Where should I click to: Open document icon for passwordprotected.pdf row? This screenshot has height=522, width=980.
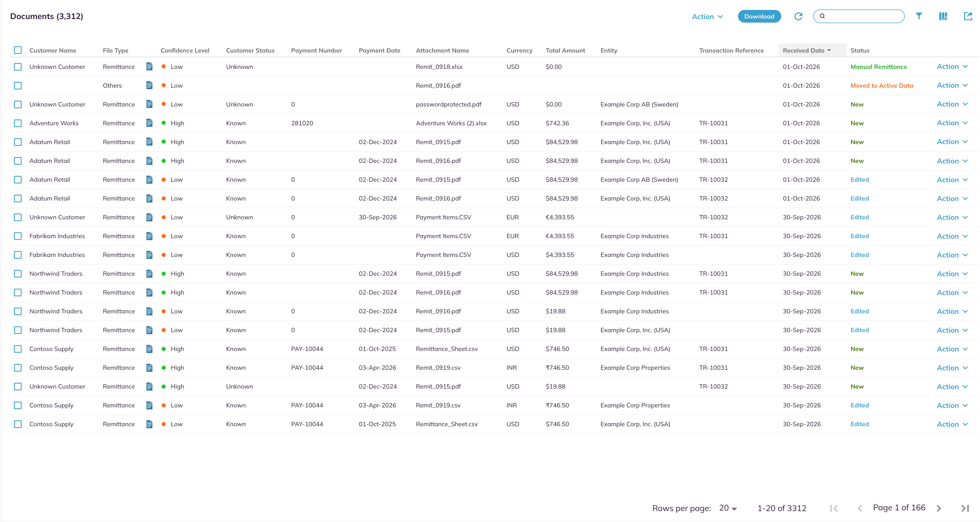pyautogui.click(x=149, y=104)
